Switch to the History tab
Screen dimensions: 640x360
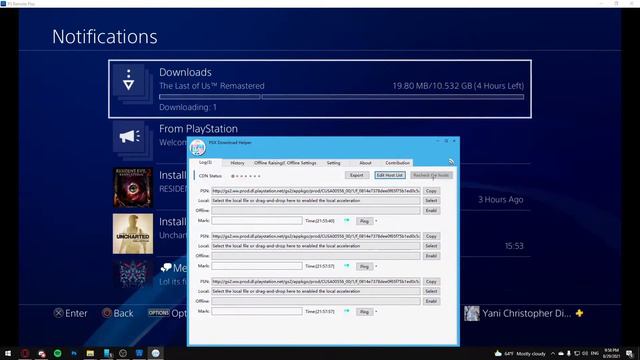[237, 163]
